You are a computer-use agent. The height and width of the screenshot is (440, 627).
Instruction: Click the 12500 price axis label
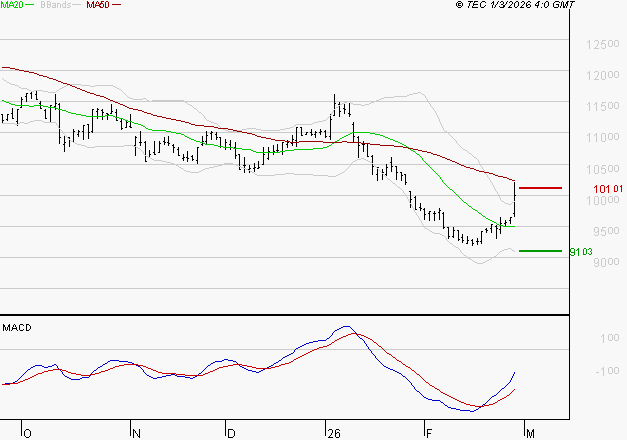coord(603,44)
